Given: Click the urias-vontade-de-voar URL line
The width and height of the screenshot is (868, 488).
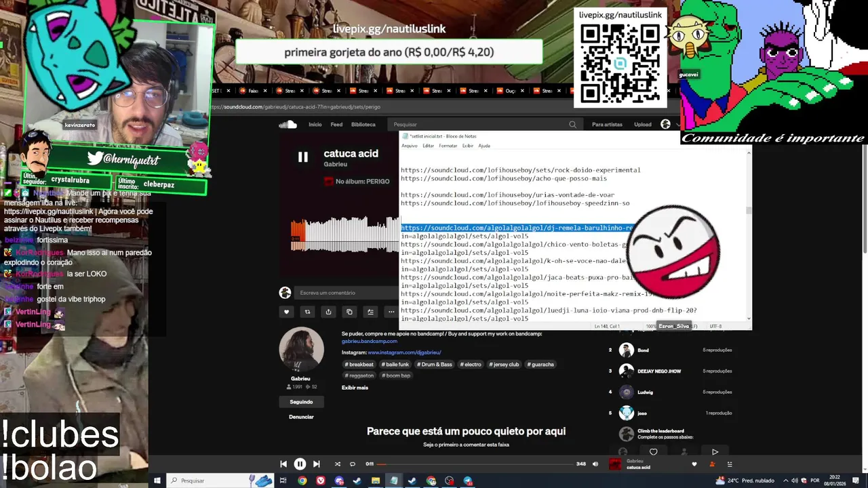Looking at the screenshot, I should (x=507, y=195).
